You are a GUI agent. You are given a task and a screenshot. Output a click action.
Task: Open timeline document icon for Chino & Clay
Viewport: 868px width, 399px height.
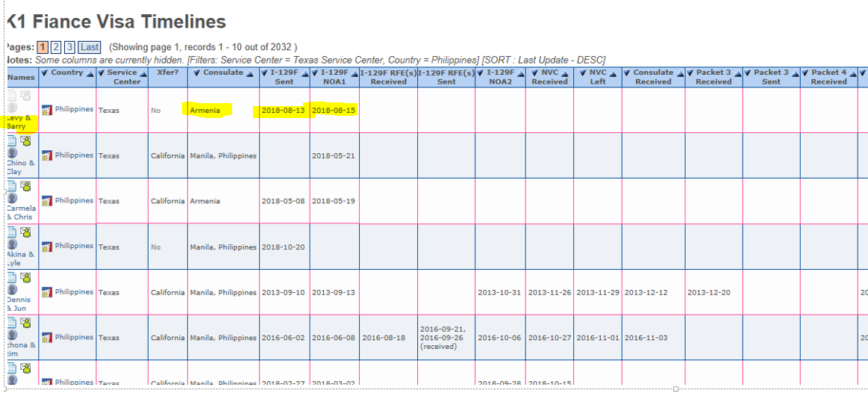(11, 140)
